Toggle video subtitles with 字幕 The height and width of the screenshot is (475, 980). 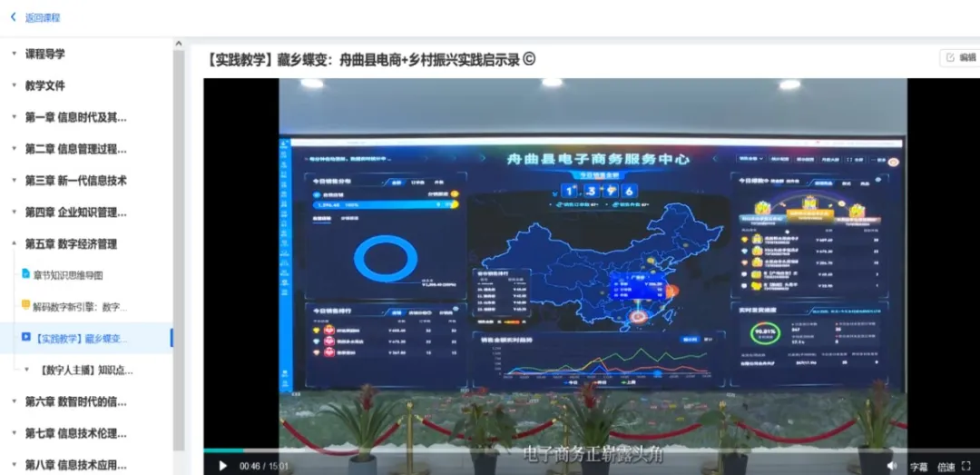(x=918, y=467)
